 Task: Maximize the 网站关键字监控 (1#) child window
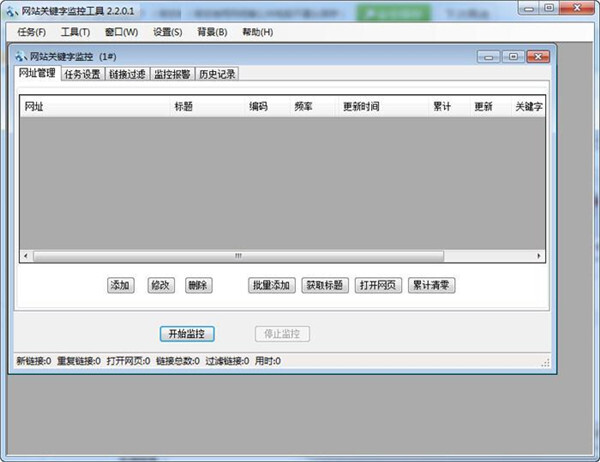coord(513,57)
